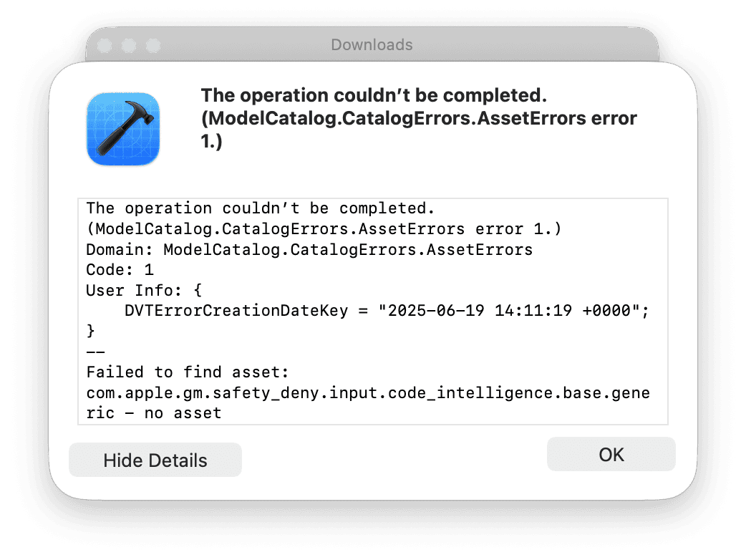Click the bold error heading text
The height and width of the screenshot is (560, 746).
pos(419,118)
